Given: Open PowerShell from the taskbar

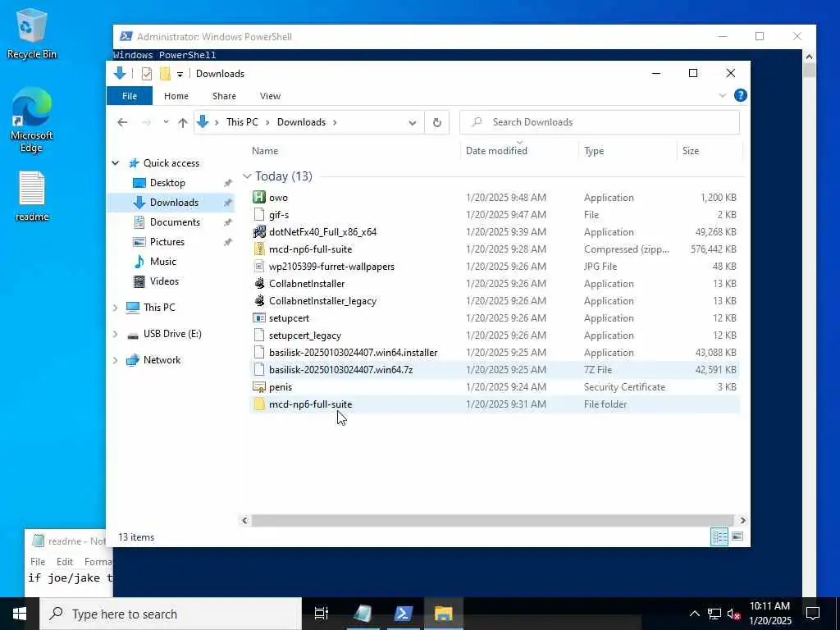Looking at the screenshot, I should pos(403,614).
